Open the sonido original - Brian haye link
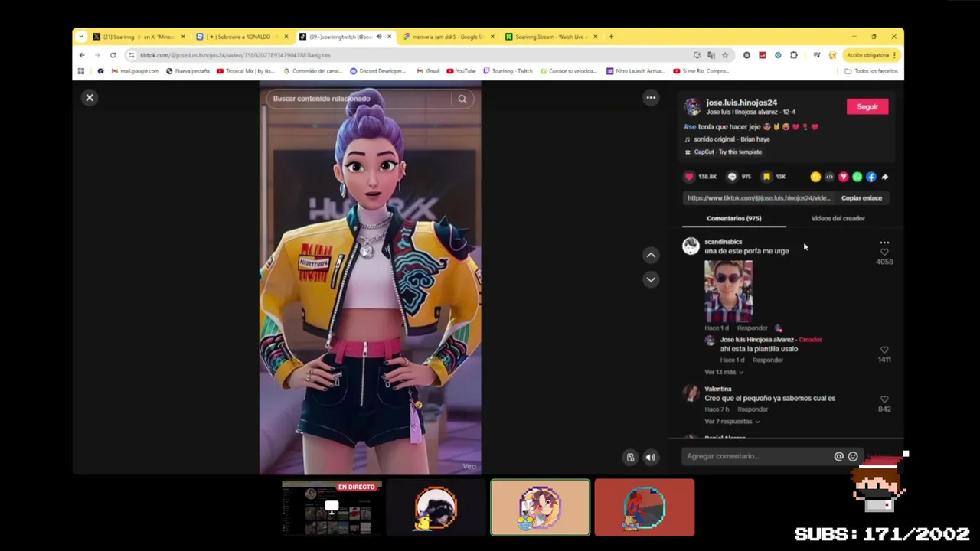This screenshot has height=551, width=980. (731, 139)
